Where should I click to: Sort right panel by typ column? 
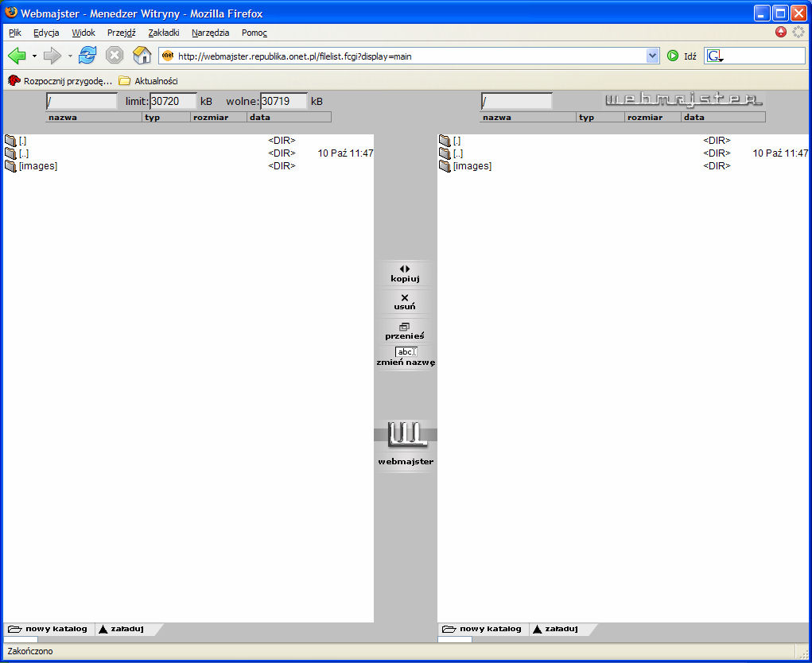point(600,118)
